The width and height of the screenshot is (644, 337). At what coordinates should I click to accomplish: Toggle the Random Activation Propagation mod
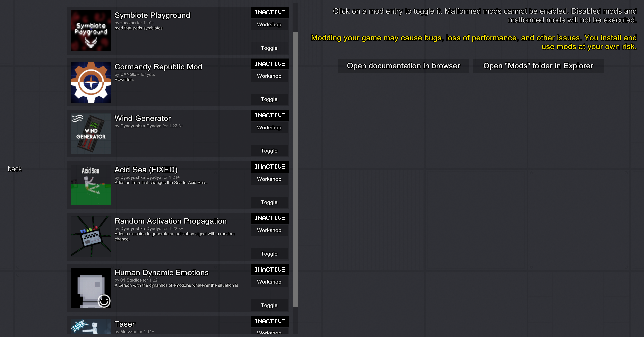269,254
